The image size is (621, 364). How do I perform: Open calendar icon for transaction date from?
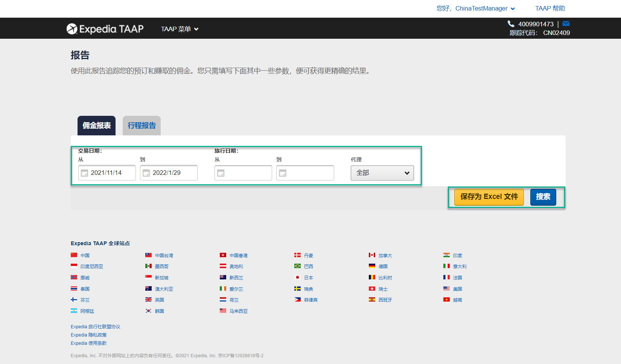85,173
